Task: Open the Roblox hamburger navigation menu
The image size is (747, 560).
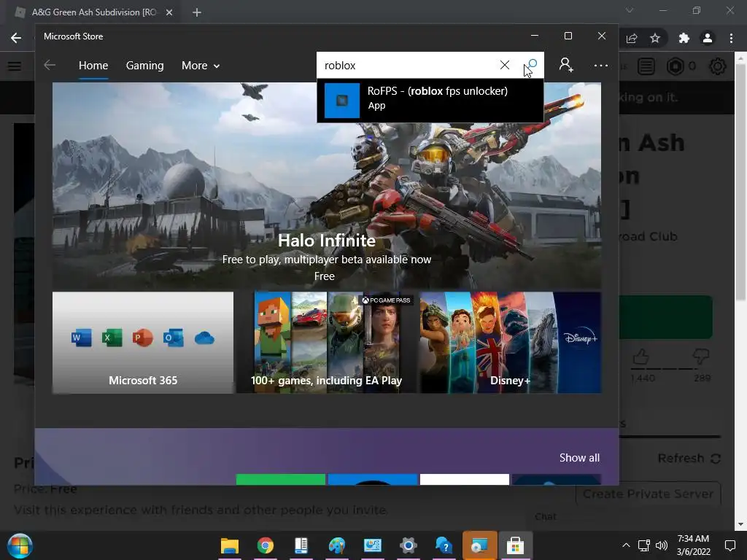Action: coord(15,66)
